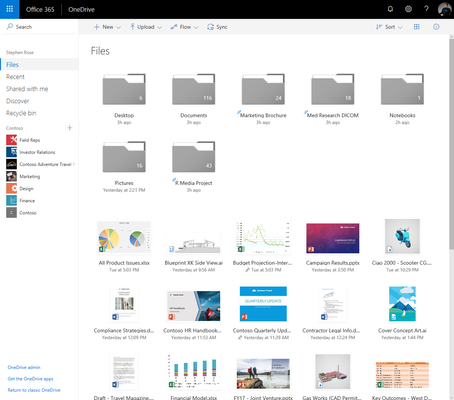Open the Design site icon
This screenshot has width=454, height=400.
[11, 188]
